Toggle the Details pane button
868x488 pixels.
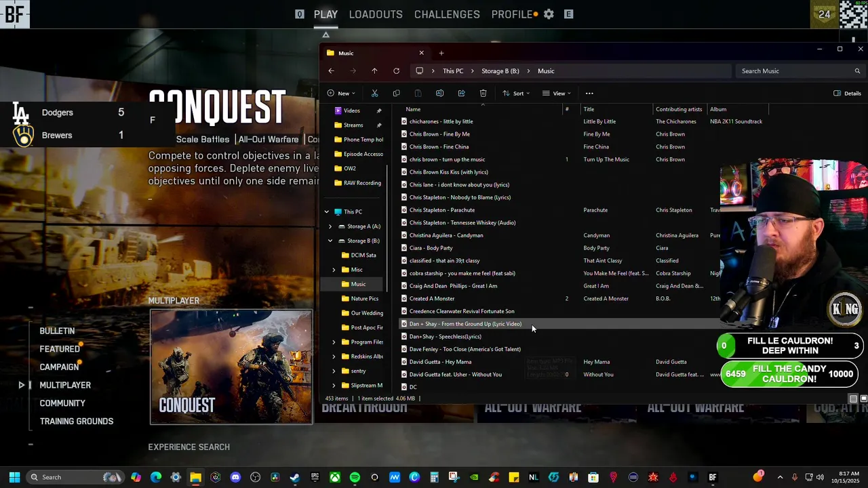click(x=847, y=94)
